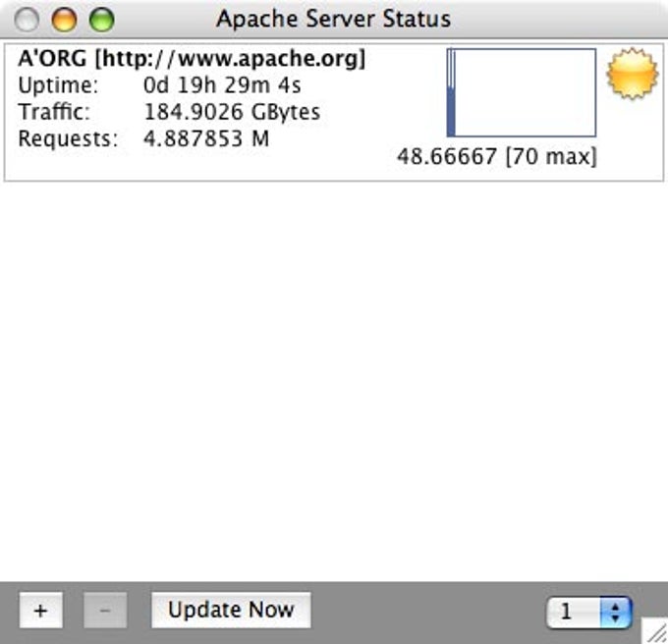The width and height of the screenshot is (668, 644).
Task: Click the Apache Server Status window title
Action: coord(334,19)
